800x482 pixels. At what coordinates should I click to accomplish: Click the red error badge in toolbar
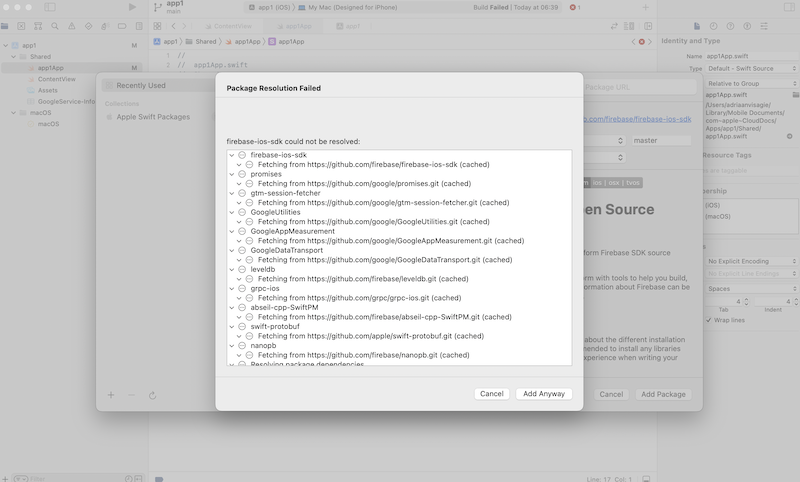tap(575, 7)
